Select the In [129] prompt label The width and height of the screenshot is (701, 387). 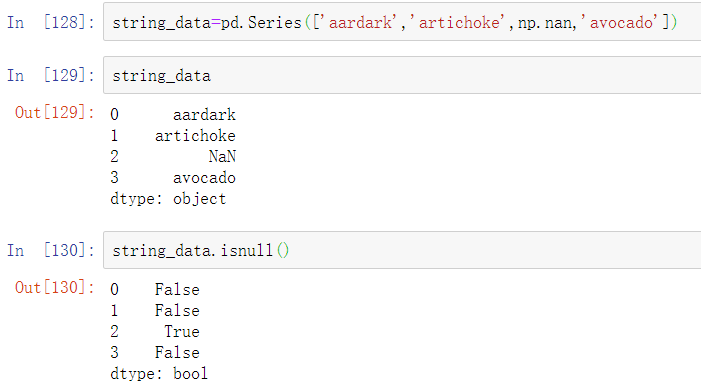tap(51, 75)
